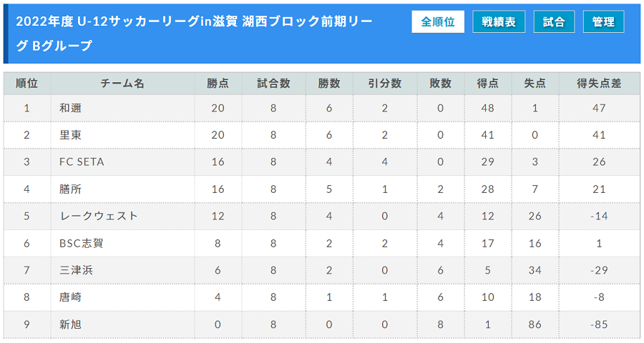Click the レークウェスト team name
Viewport: 644px width, 343px height.
tap(99, 217)
